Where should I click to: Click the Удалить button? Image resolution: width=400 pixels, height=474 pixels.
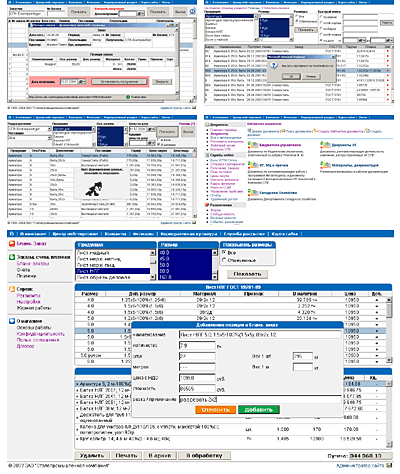click(x=92, y=455)
